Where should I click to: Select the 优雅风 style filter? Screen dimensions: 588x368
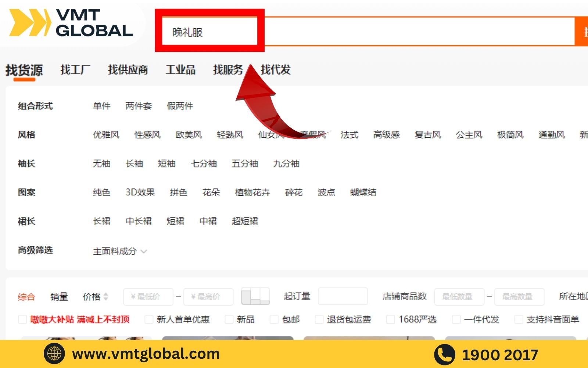(x=106, y=135)
